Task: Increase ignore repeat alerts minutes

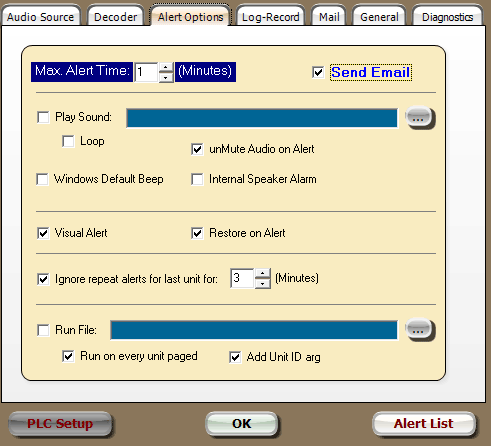Action: 263,273
